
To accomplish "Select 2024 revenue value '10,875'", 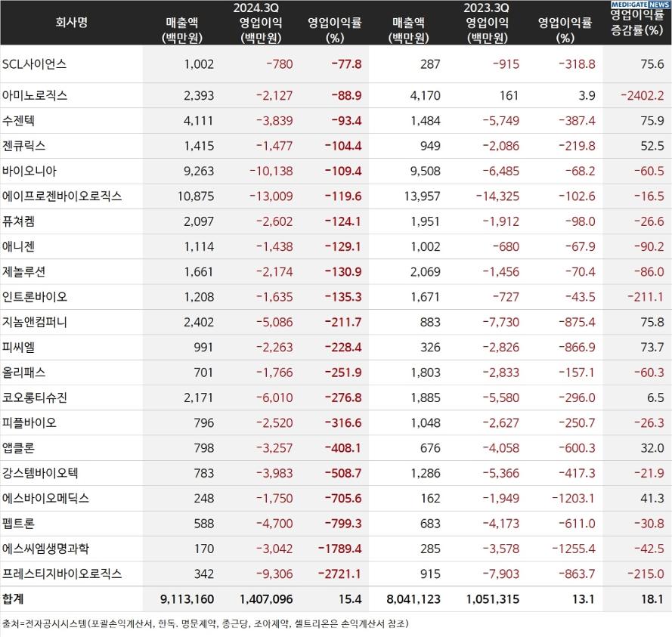I will pos(196,196).
